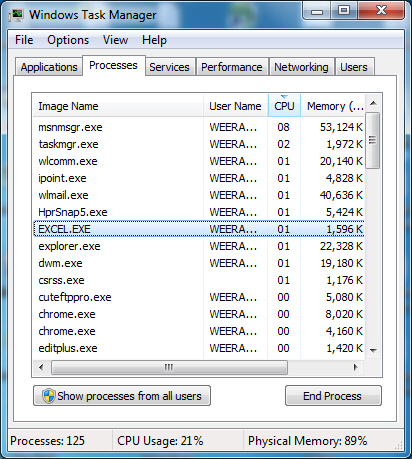
Task: Select the msnmsgr.exe process
Action: [x=199, y=127]
